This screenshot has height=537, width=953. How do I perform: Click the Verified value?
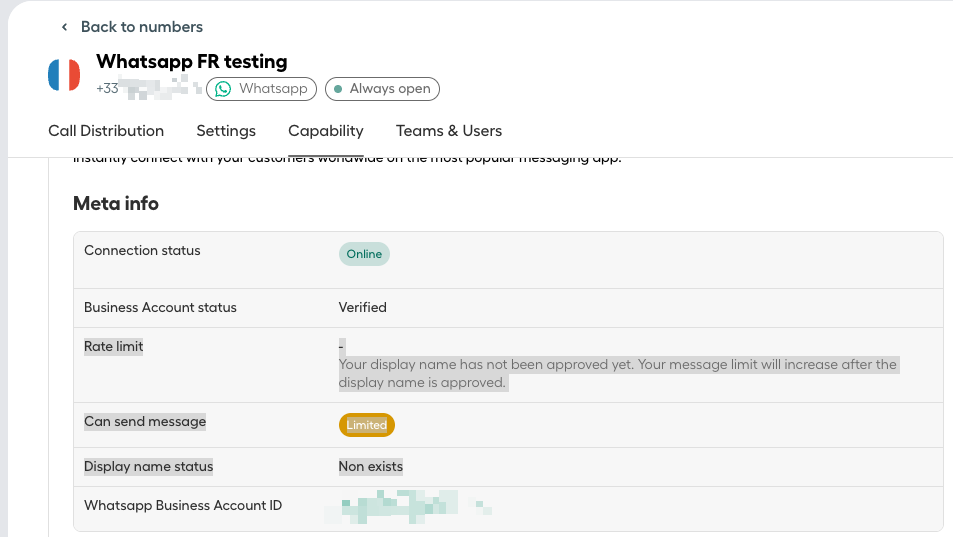pos(362,307)
